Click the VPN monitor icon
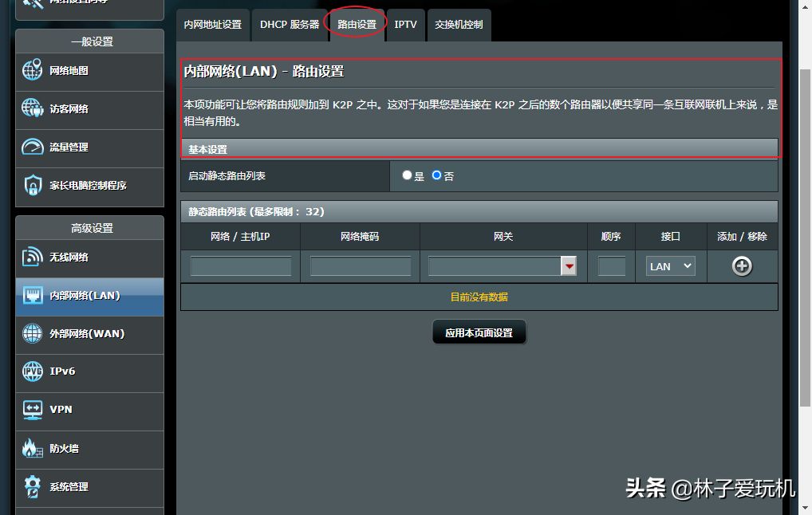This screenshot has width=812, height=515. pyautogui.click(x=33, y=409)
